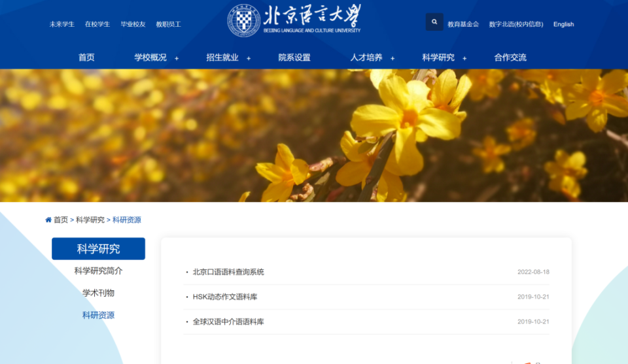Open 人才培养 menu item
The height and width of the screenshot is (364, 628).
pyautogui.click(x=366, y=58)
